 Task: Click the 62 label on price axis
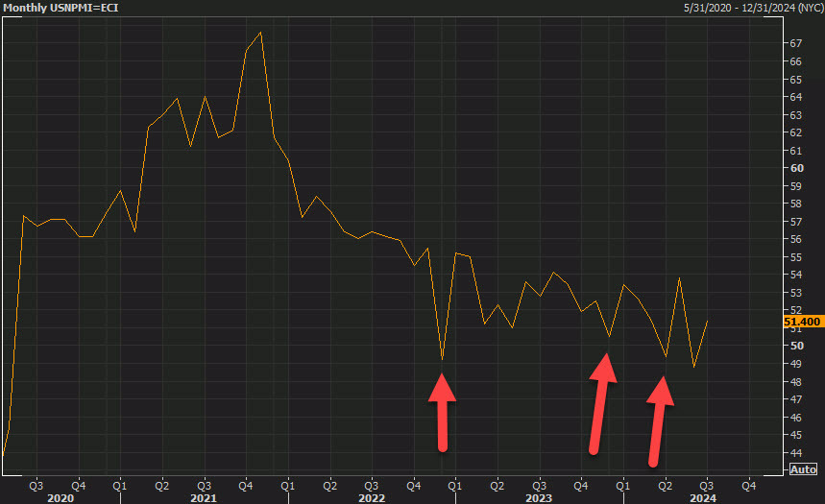pyautogui.click(x=796, y=132)
